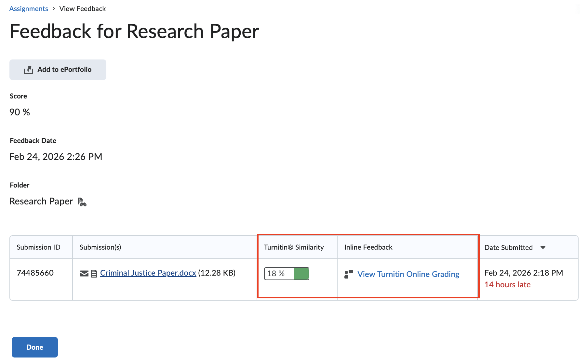Click the Turnitin-enabled icon beside Research Paper folder
588x364 pixels.
[82, 202]
